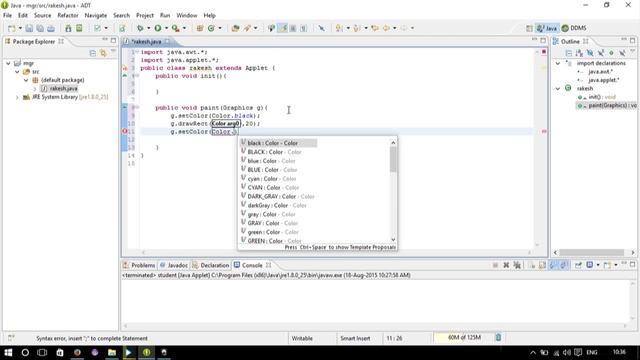Switch to the Java perspective
The width and height of the screenshot is (640, 360).
547,28
